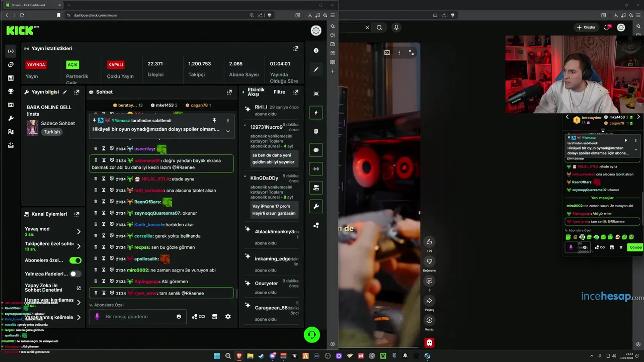Click the screen capture icon in the right toolbar
Screen dimensions: 644x362
click(x=316, y=94)
